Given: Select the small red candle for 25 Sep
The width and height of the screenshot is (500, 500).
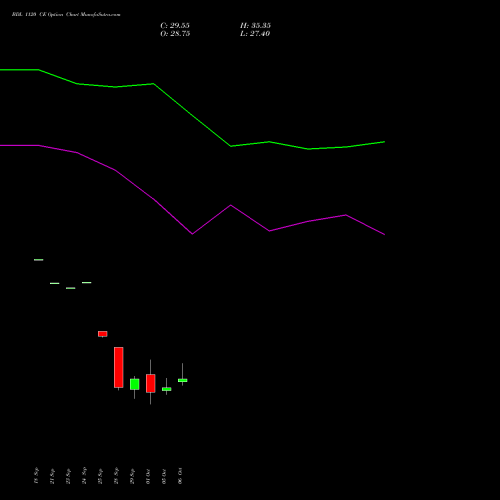Looking at the screenshot, I should (x=103, y=334).
